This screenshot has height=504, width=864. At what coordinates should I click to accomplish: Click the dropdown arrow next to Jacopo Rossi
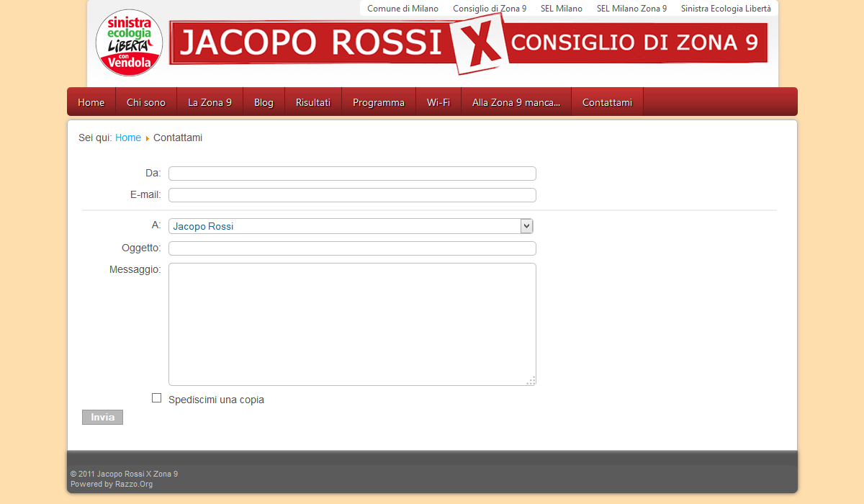(526, 225)
